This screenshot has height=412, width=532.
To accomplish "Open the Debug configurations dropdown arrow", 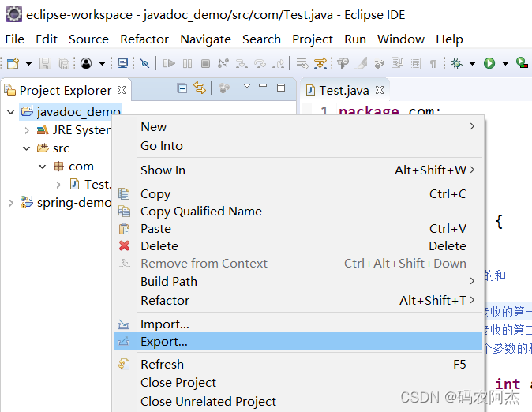I will click(472, 63).
